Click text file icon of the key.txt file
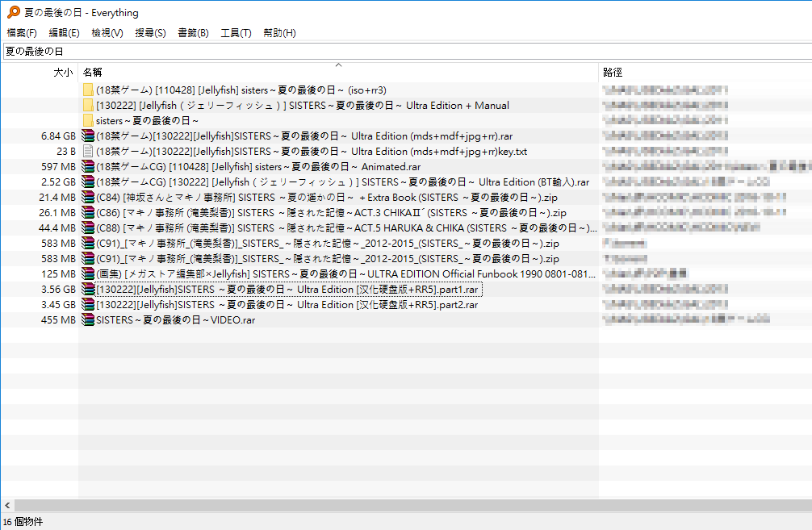Viewport: 812px width, 530px height. point(88,152)
